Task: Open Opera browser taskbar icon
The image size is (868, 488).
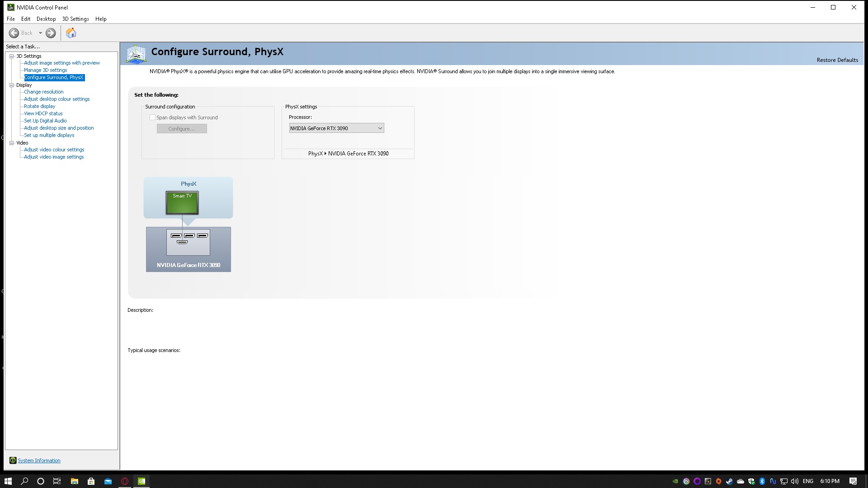Action: (125, 481)
